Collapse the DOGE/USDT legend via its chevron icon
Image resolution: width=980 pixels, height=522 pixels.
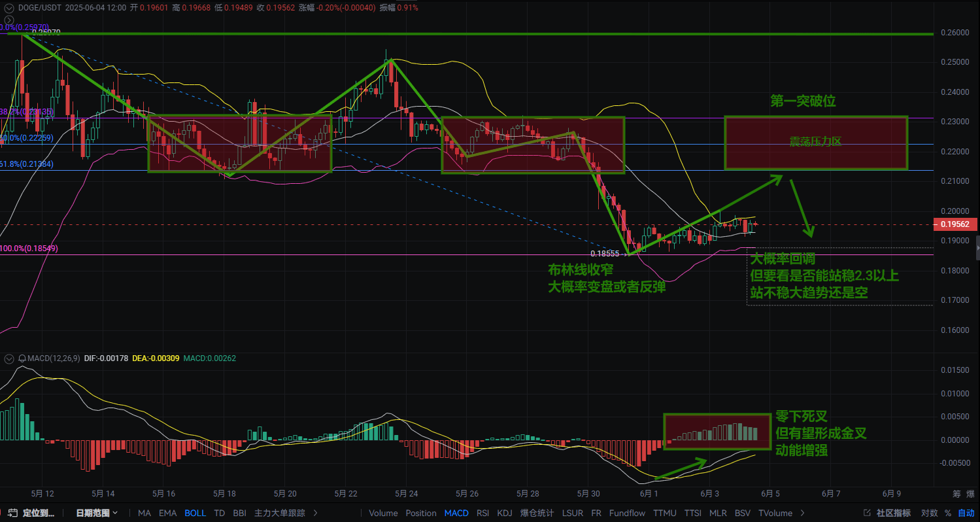click(9, 8)
